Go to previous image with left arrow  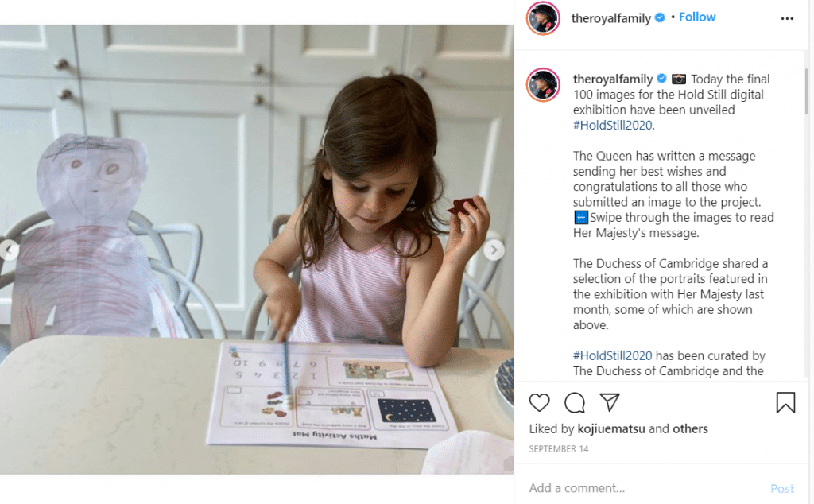[x=9, y=250]
